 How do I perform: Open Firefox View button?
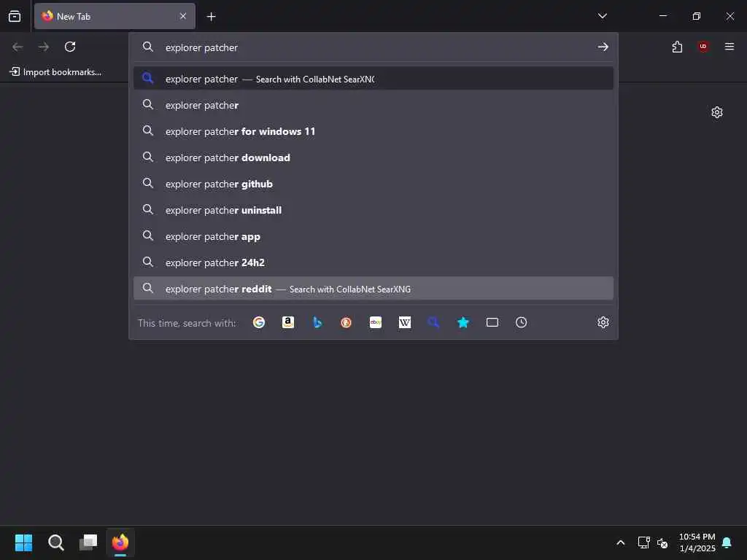click(x=15, y=16)
